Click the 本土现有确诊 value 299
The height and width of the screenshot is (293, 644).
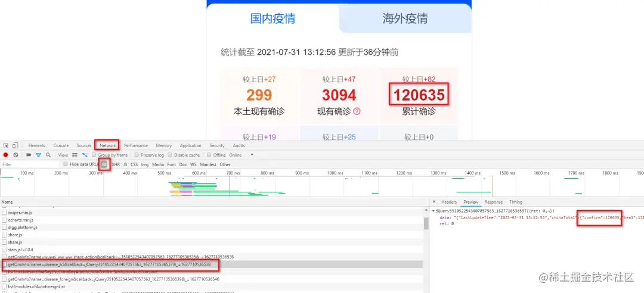click(x=259, y=95)
